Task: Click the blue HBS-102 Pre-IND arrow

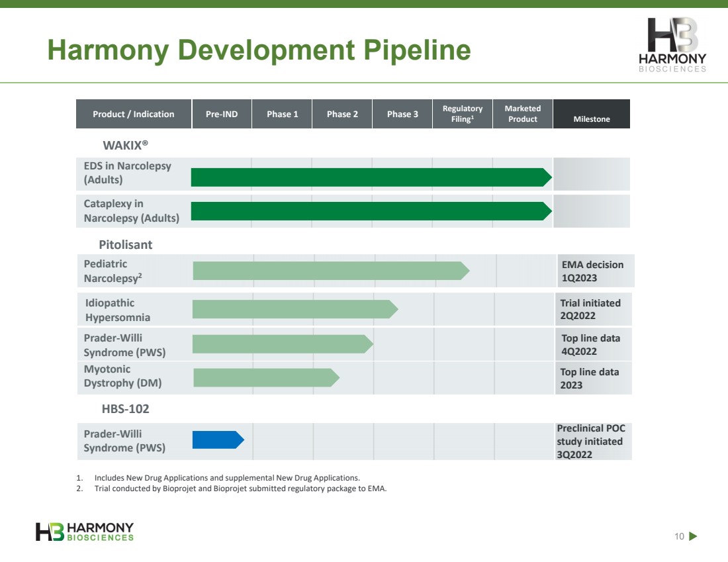Action: coord(218,440)
